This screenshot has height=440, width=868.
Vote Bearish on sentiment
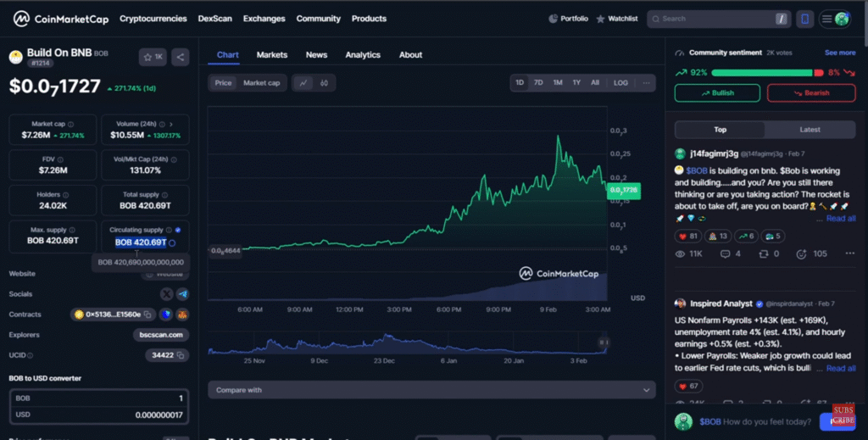(811, 93)
